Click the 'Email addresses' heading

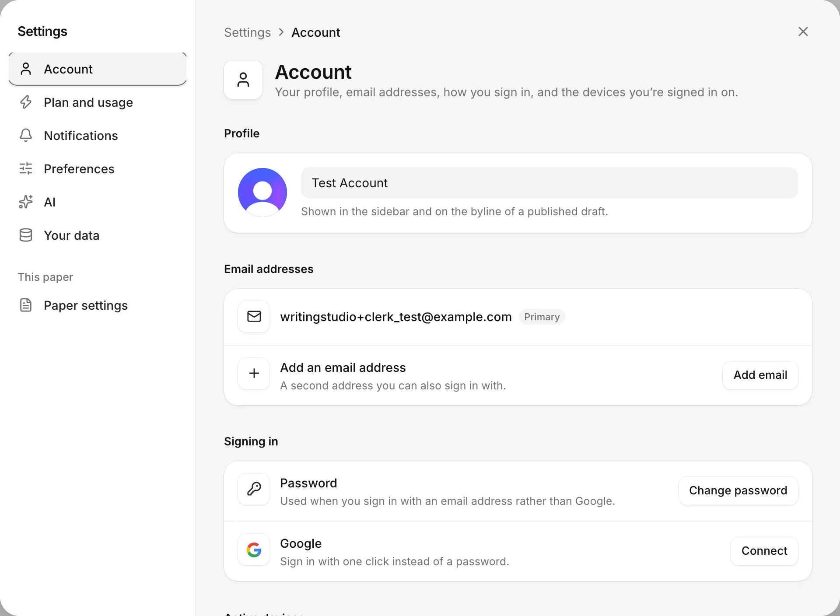(269, 269)
